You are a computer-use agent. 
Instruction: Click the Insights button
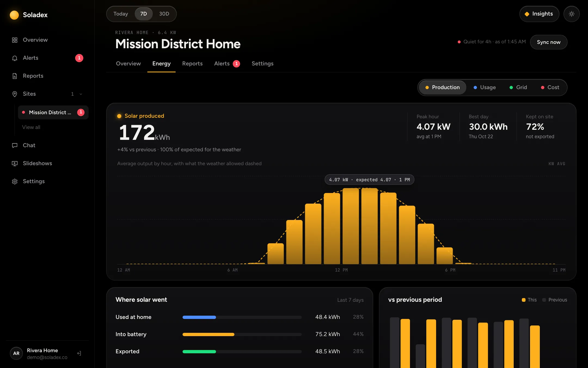pyautogui.click(x=539, y=14)
